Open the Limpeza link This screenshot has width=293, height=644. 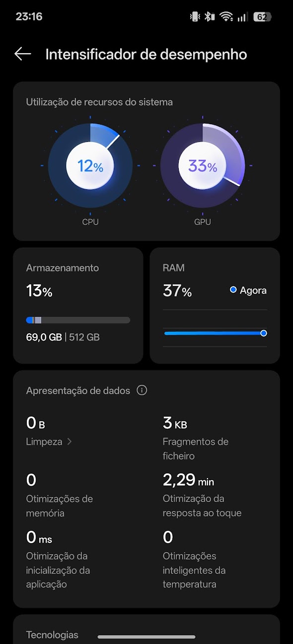[44, 441]
